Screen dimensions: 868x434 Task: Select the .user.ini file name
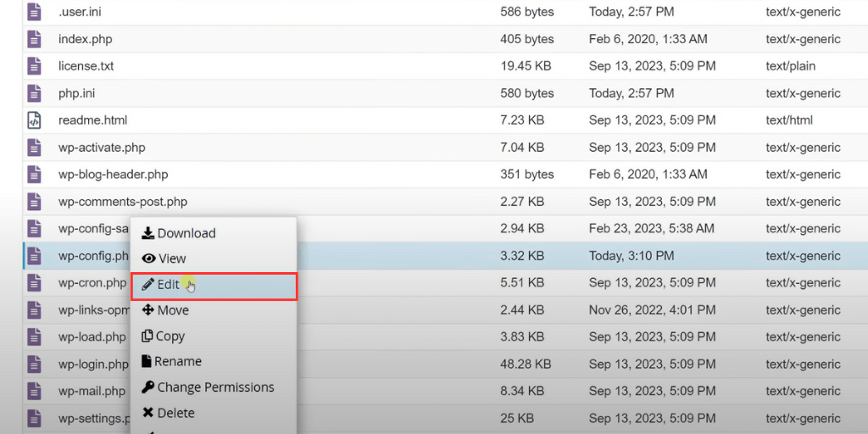(80, 12)
